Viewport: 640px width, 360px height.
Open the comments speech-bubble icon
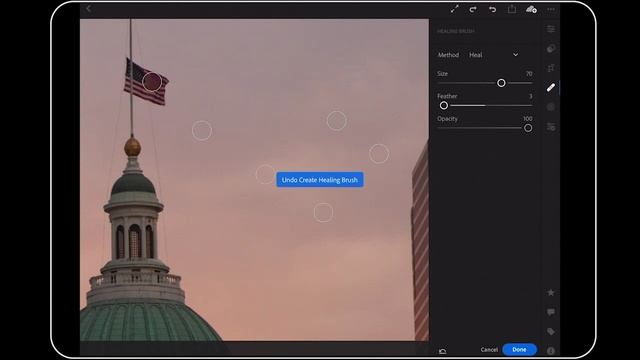coord(551,312)
